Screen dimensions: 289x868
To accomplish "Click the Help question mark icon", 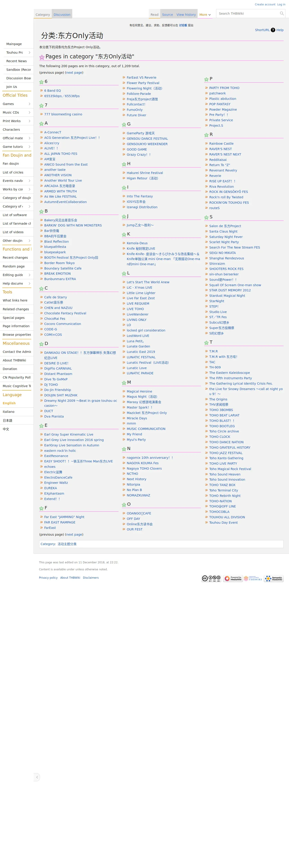I will click(273, 30).
